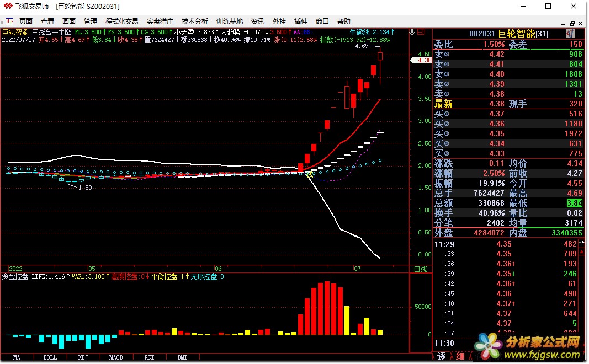589x364 pixels.
Task: Click the 买 4.37 order book row
Action: tap(508, 114)
